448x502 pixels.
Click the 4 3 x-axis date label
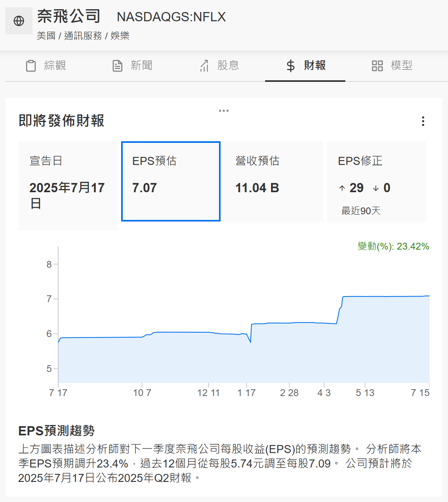tap(324, 393)
